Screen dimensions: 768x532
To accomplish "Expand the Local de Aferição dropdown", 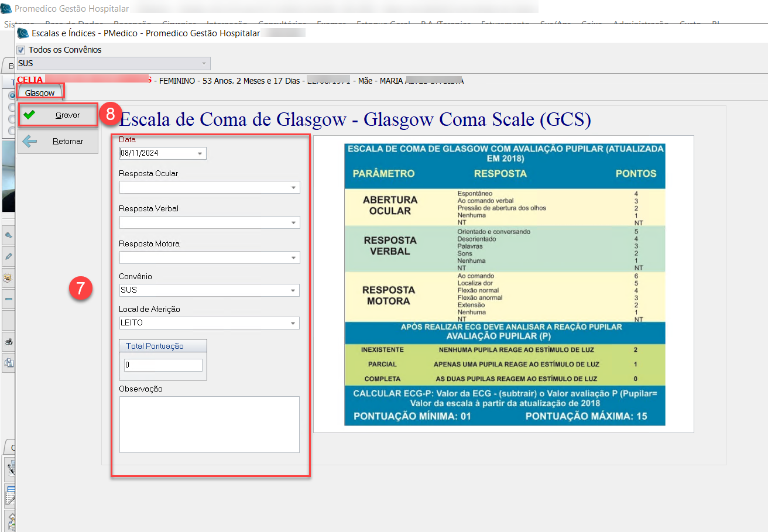I will pyautogui.click(x=293, y=323).
